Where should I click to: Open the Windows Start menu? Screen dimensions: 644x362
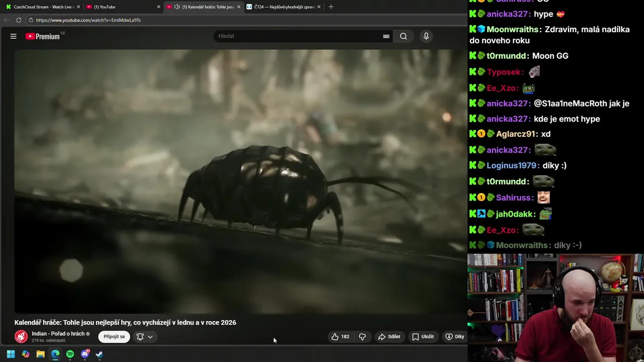pos(11,354)
